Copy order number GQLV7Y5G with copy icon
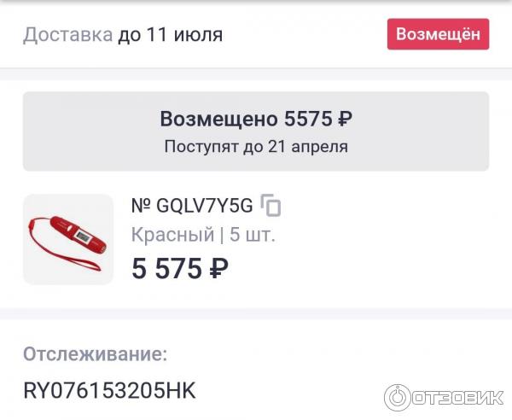 (271, 206)
